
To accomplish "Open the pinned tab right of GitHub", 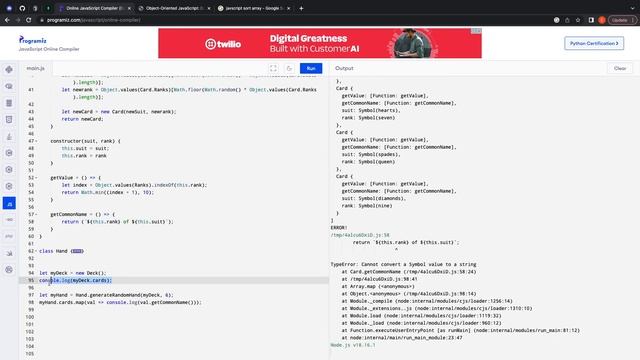I will click(x=35, y=8).
